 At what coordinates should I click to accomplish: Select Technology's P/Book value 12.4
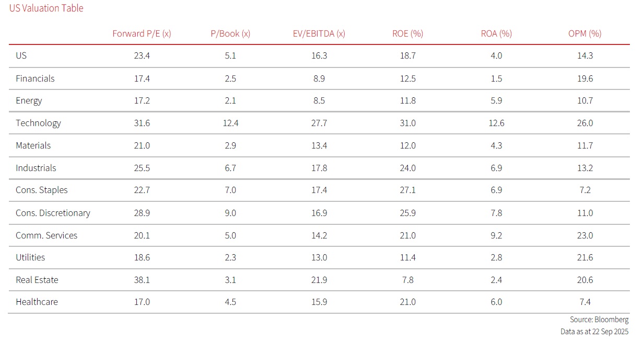point(230,123)
